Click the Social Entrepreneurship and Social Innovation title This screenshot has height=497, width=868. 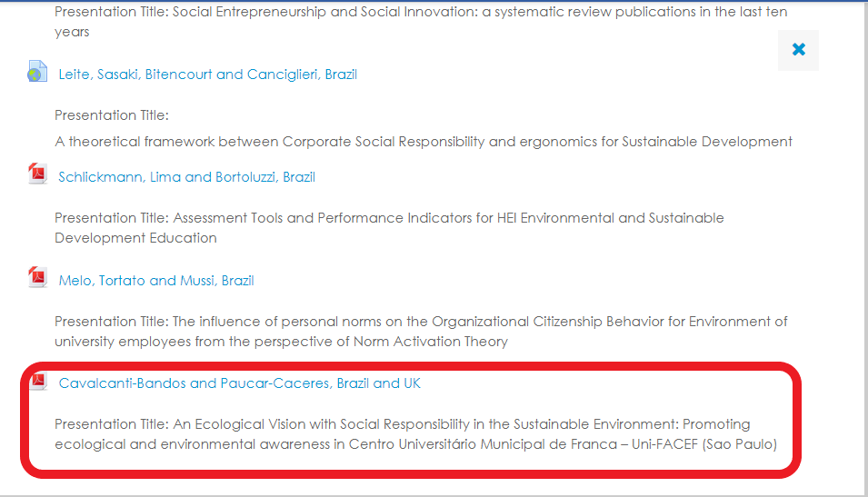coord(421,12)
